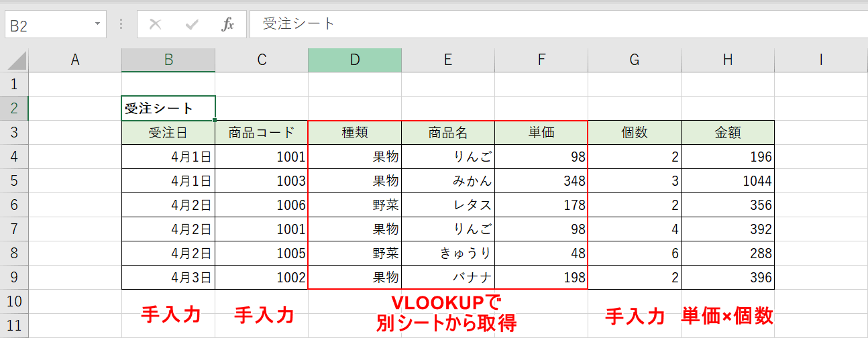This screenshot has height=338, width=868.
Task: Click the formula bar showing 受注シート
Action: (x=559, y=24)
